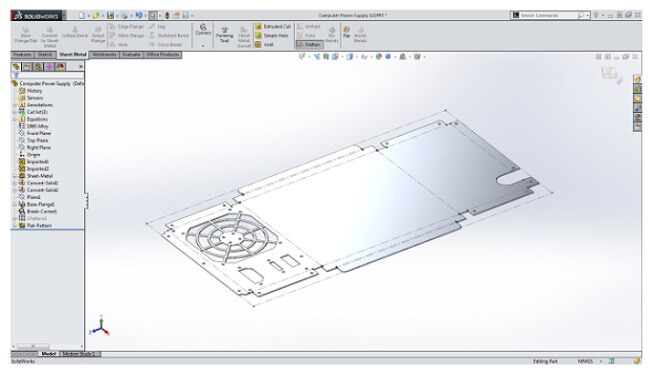
Task: Select Break-Corner1 feature
Action: click(x=38, y=211)
